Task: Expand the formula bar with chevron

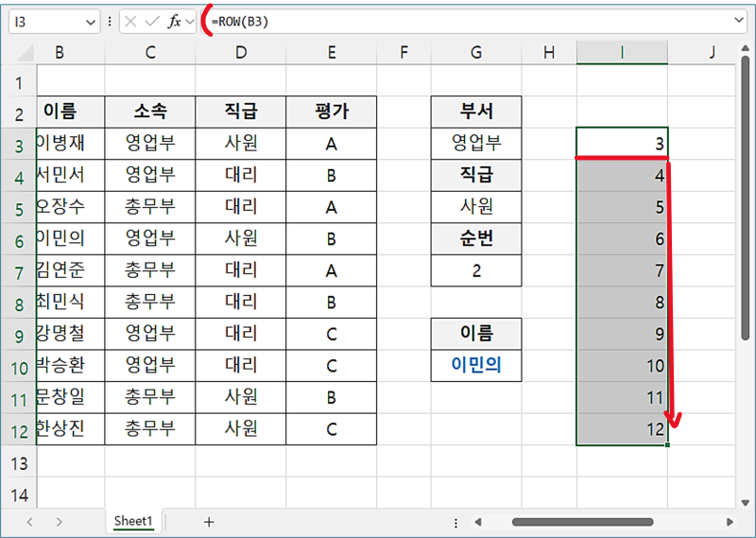Action: [x=737, y=21]
